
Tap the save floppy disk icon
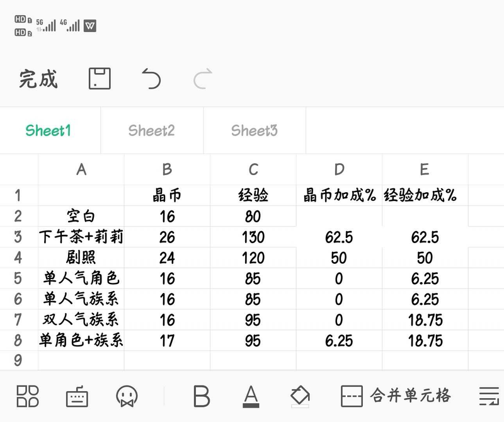click(100, 79)
